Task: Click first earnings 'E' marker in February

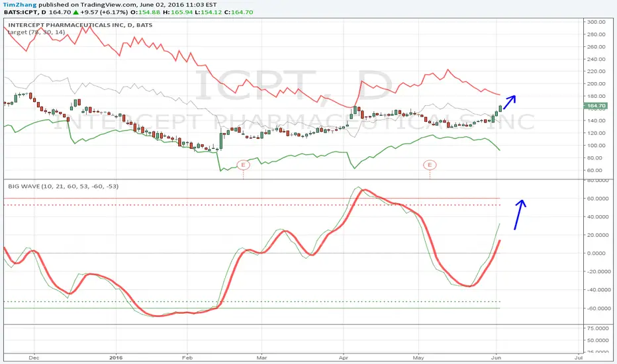Action: point(243,165)
